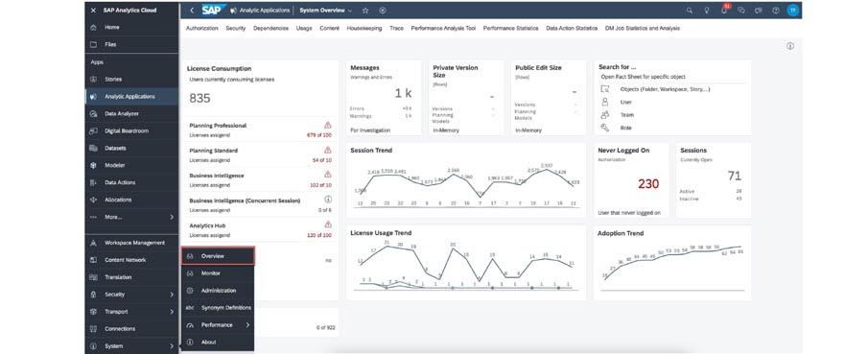Image resolution: width=868 pixels, height=354 pixels.
Task: Click the Modeler icon in sidebar
Action: pos(93,165)
